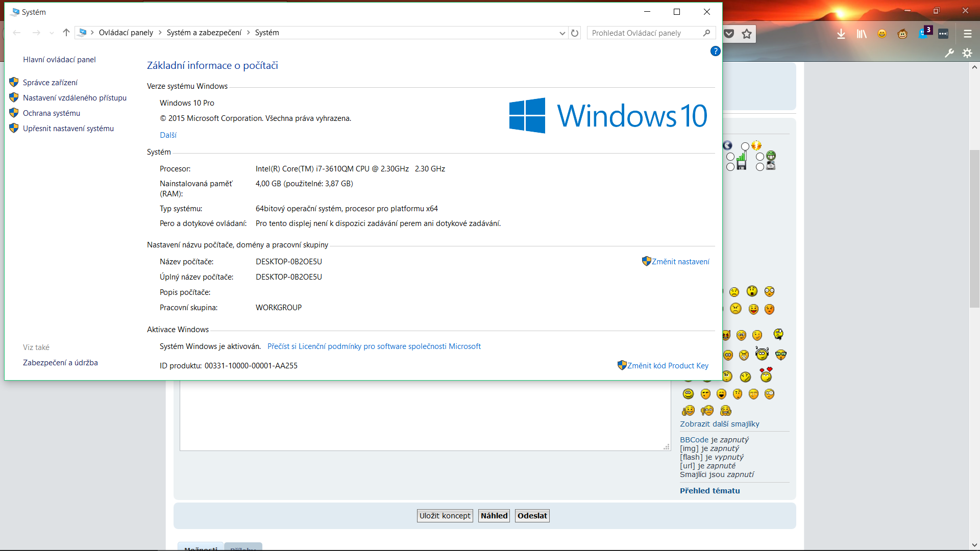This screenshot has height=551, width=980.
Task: Open the Ghostery ghost icon with badge 3
Action: (924, 33)
